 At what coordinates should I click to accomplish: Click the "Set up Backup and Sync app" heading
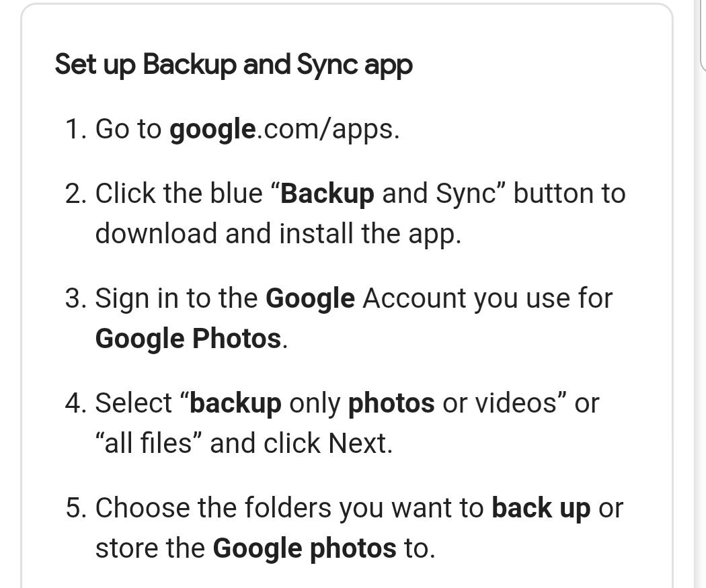(x=233, y=65)
